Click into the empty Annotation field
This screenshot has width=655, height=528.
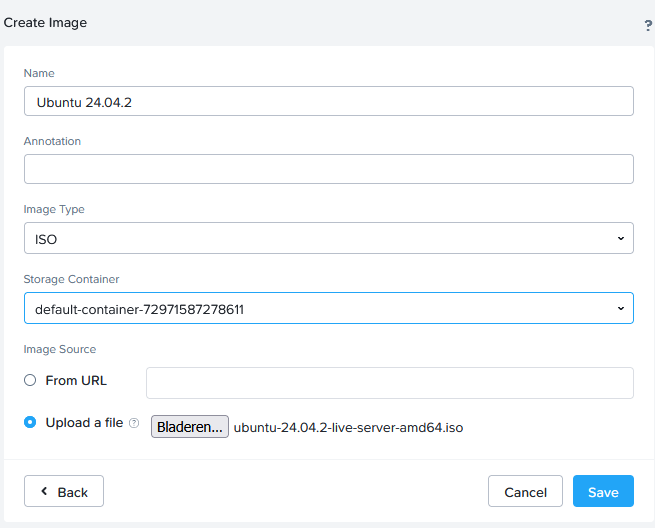328,169
